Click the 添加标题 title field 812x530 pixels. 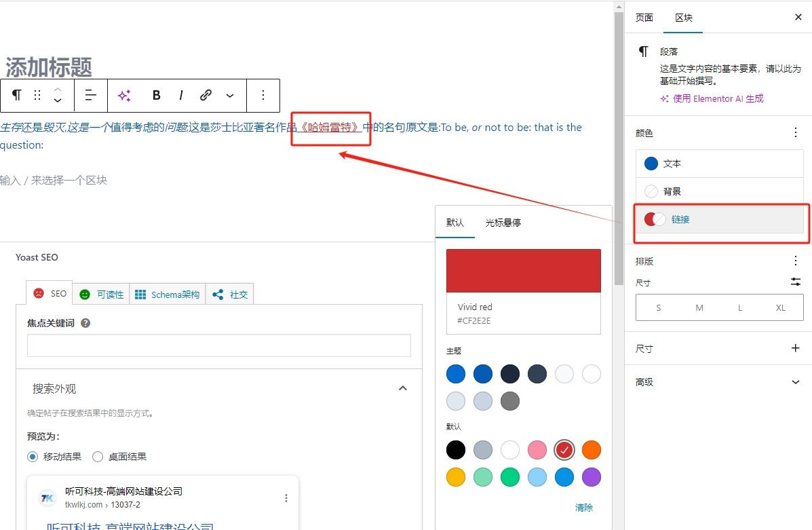50,67
